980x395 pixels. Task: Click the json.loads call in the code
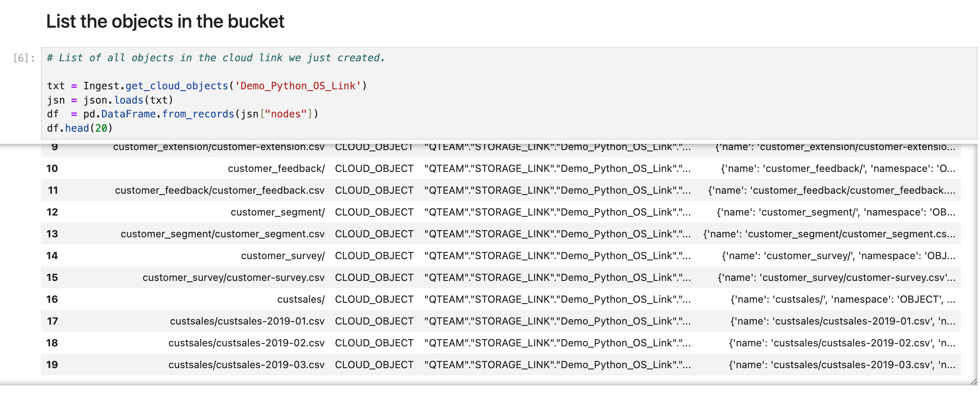click(121, 100)
